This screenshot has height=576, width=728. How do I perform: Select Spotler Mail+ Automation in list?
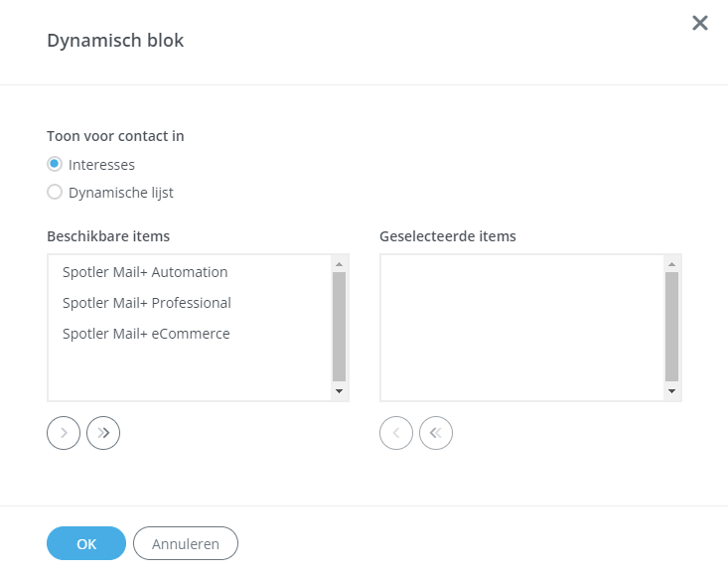(x=145, y=272)
